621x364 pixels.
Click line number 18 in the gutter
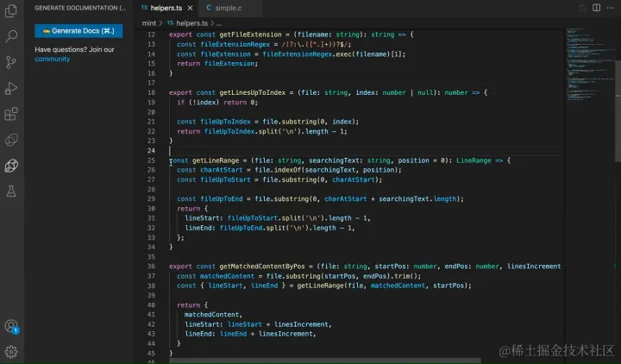pos(151,92)
